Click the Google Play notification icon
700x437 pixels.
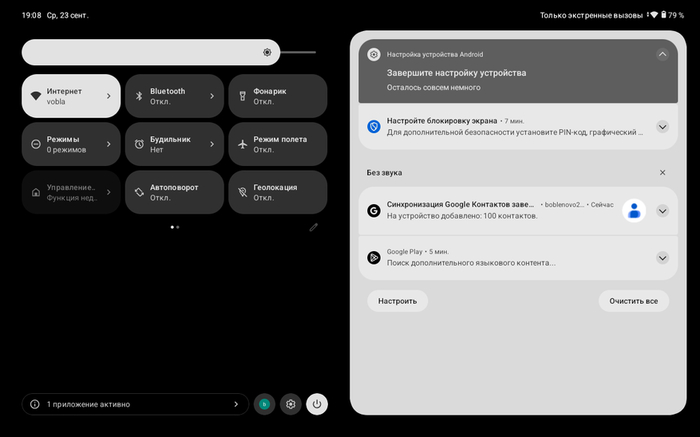pyautogui.click(x=374, y=258)
